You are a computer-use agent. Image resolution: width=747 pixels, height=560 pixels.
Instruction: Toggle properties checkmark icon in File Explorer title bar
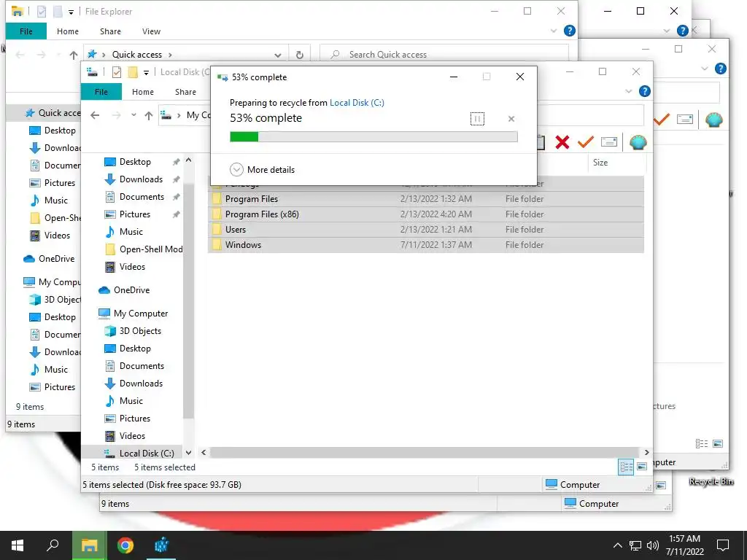click(x=42, y=12)
